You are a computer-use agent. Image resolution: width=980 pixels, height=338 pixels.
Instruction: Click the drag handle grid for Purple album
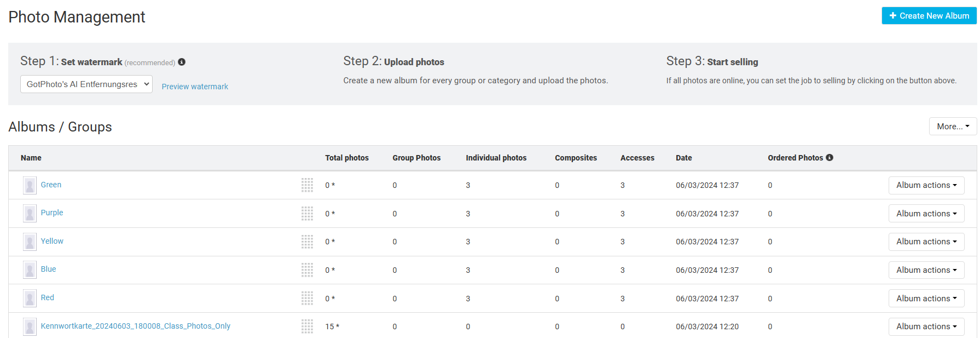tap(307, 214)
